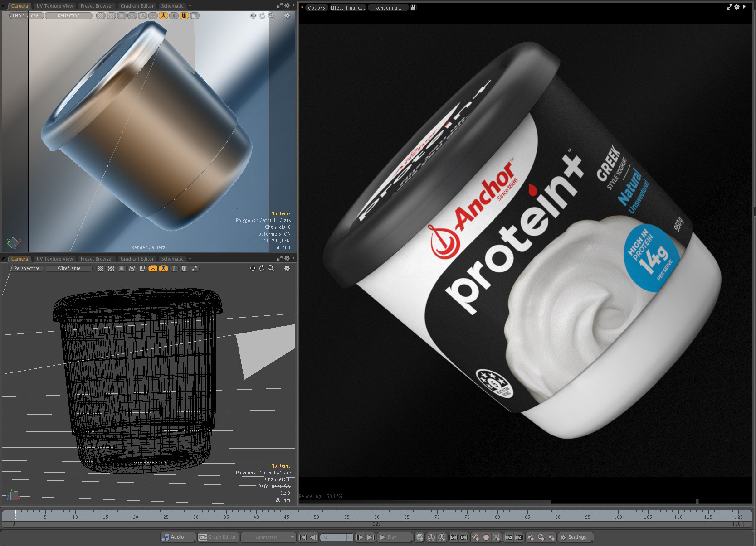Toggle four-circle grid icon in top viewport

click(x=111, y=15)
